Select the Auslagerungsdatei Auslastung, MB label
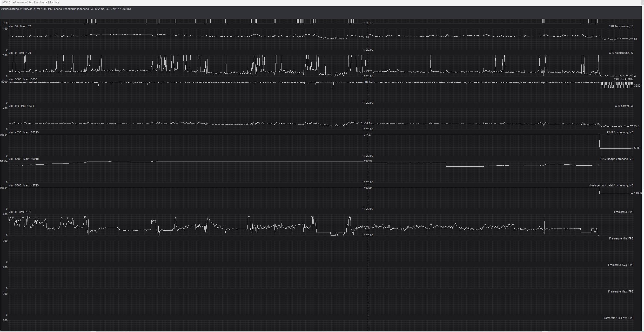This screenshot has height=332, width=644. pyautogui.click(x=611, y=185)
